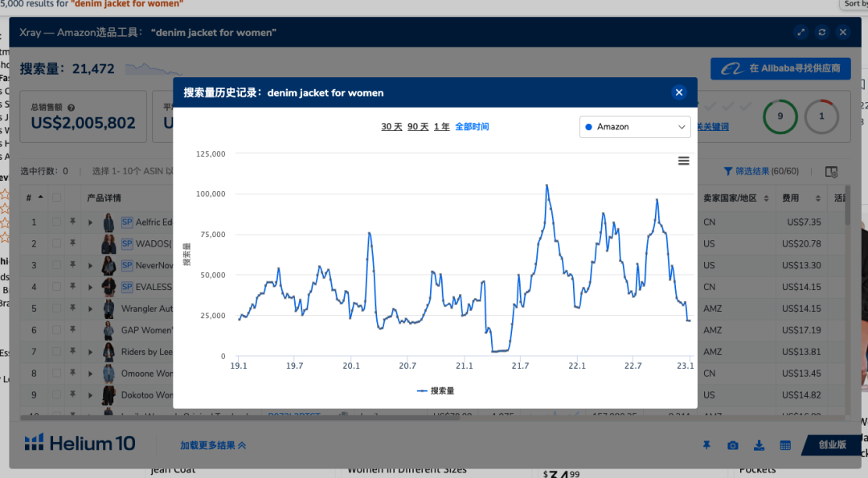This screenshot has height=478, width=868.
Task: Expand 加载更多结果 to load more results
Action: click(213, 445)
